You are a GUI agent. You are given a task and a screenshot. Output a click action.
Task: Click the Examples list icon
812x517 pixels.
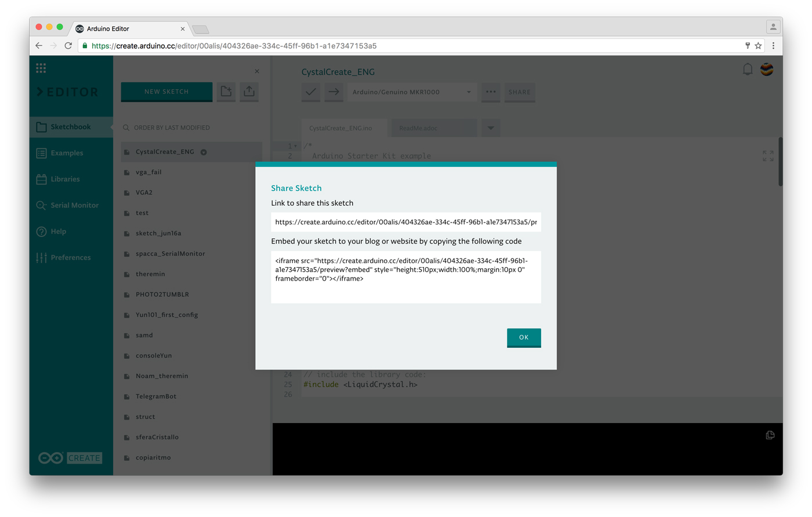click(41, 153)
